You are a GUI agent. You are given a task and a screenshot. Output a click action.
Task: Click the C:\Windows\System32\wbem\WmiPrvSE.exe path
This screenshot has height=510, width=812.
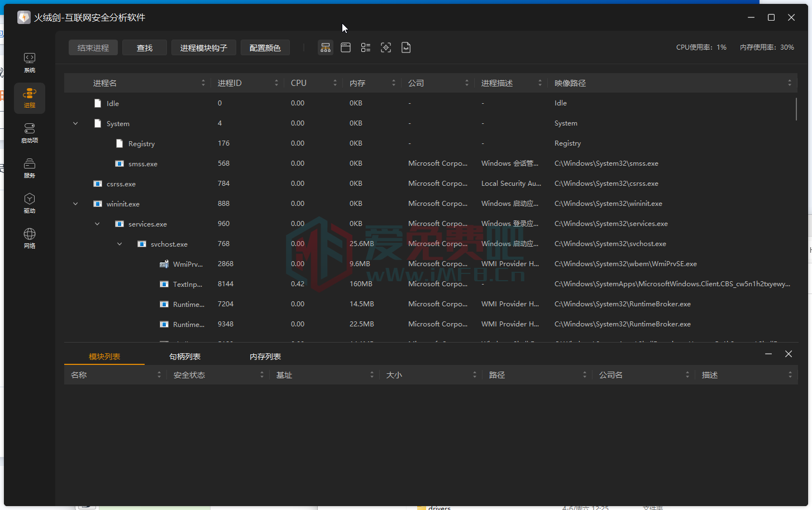[x=625, y=264]
